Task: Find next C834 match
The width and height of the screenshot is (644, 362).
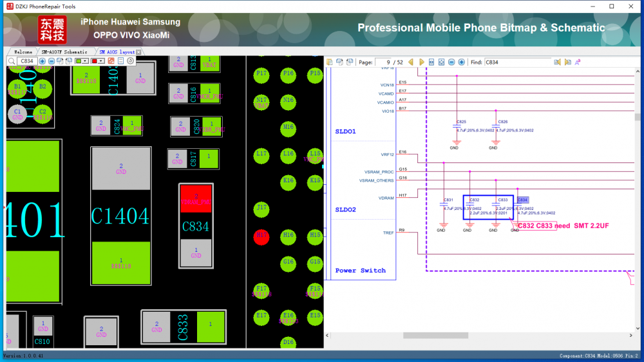Action: coord(567,62)
